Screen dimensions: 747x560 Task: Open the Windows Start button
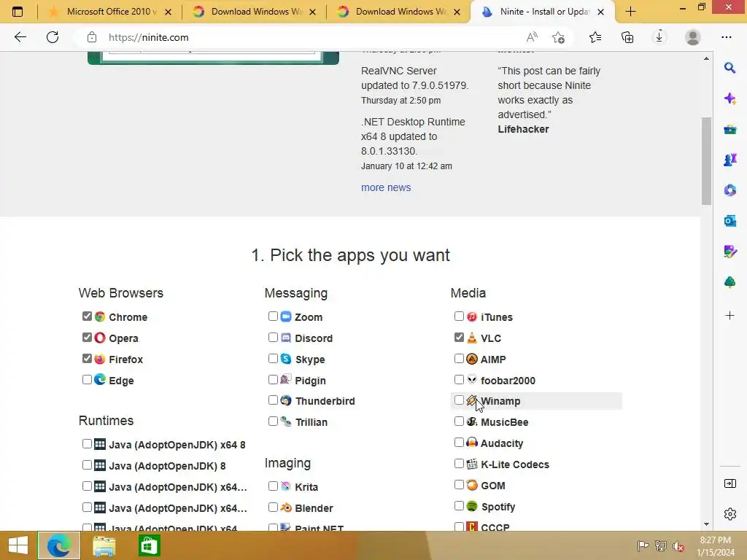(18, 545)
